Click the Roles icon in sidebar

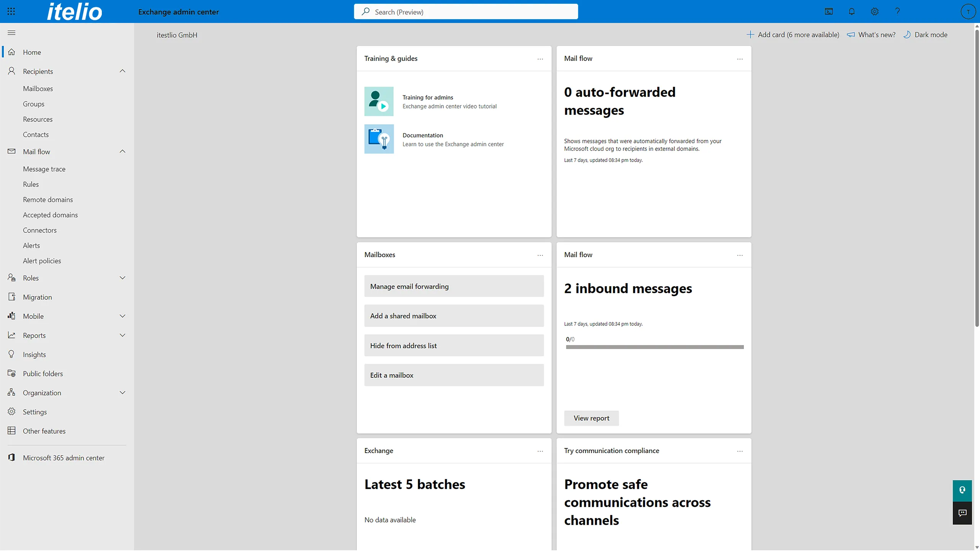11,278
